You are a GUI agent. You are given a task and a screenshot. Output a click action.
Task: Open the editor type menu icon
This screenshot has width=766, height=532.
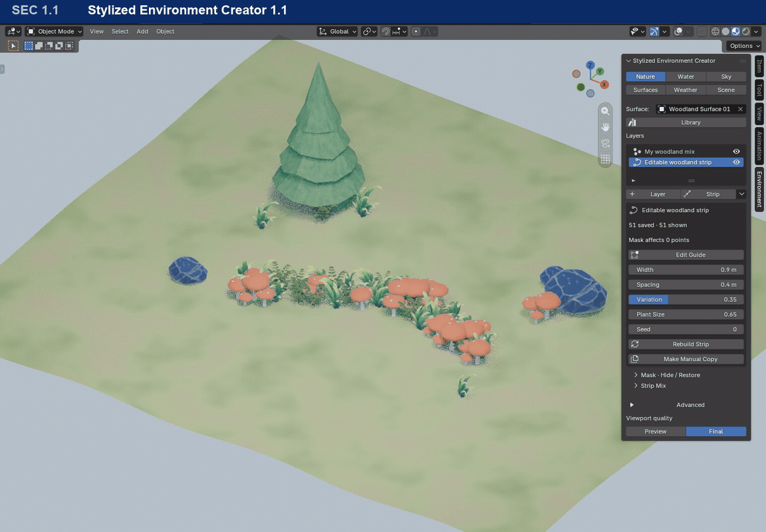pyautogui.click(x=13, y=31)
